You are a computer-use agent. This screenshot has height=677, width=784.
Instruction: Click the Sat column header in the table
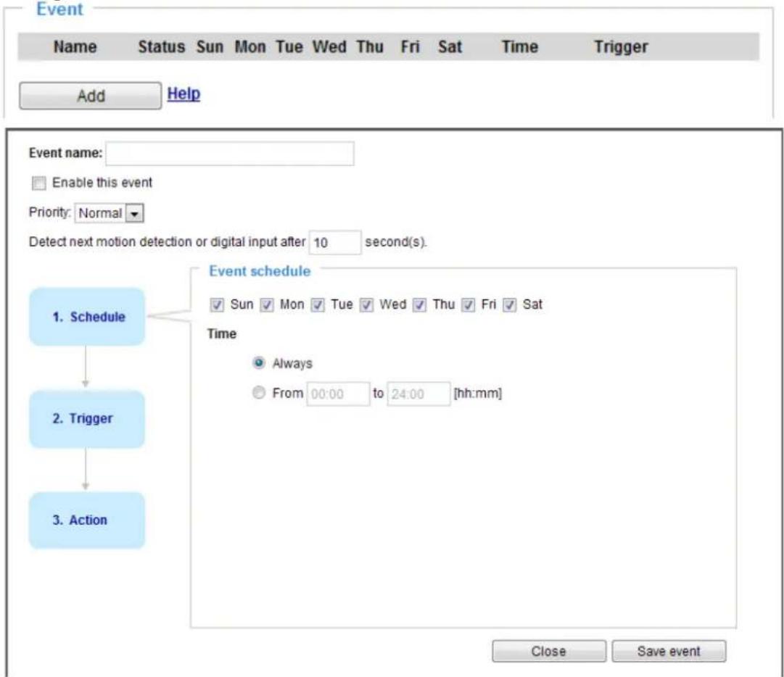[450, 47]
